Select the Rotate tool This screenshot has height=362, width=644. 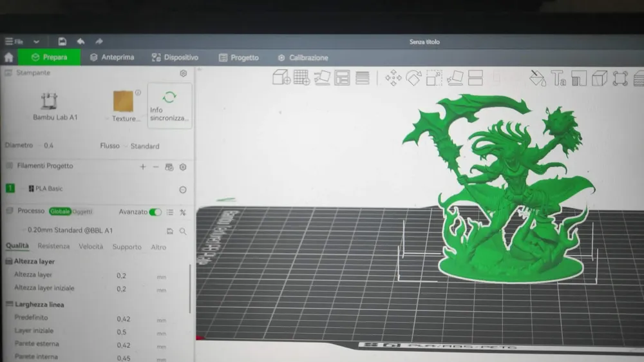(x=413, y=78)
